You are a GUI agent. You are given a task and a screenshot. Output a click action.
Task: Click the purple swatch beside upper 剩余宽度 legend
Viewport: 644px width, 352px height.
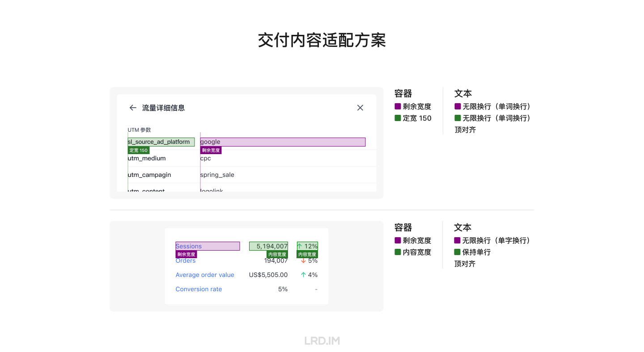click(x=398, y=106)
